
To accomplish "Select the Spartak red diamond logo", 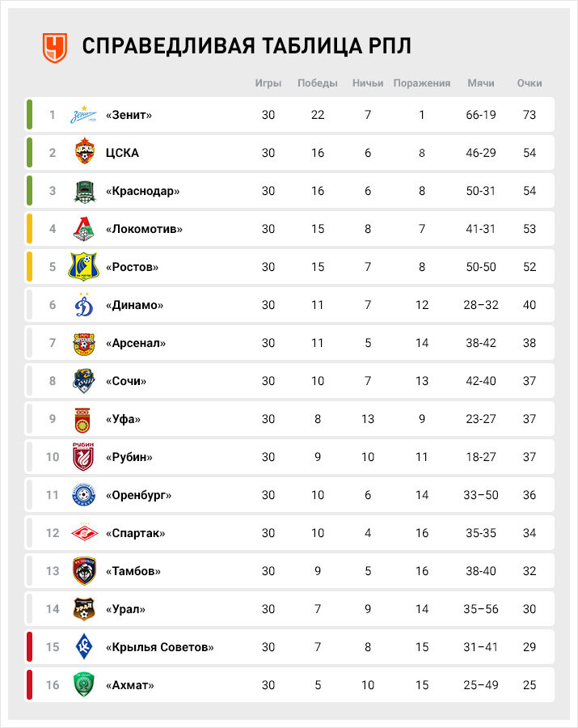I will pos(84,533).
